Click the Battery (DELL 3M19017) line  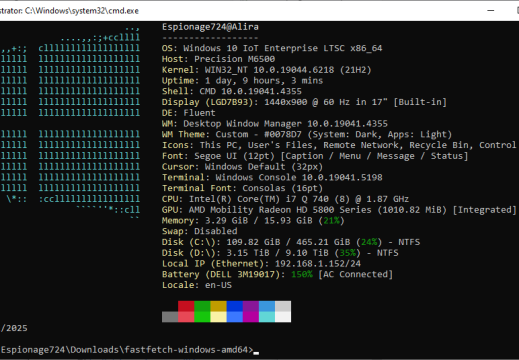tap(277, 274)
